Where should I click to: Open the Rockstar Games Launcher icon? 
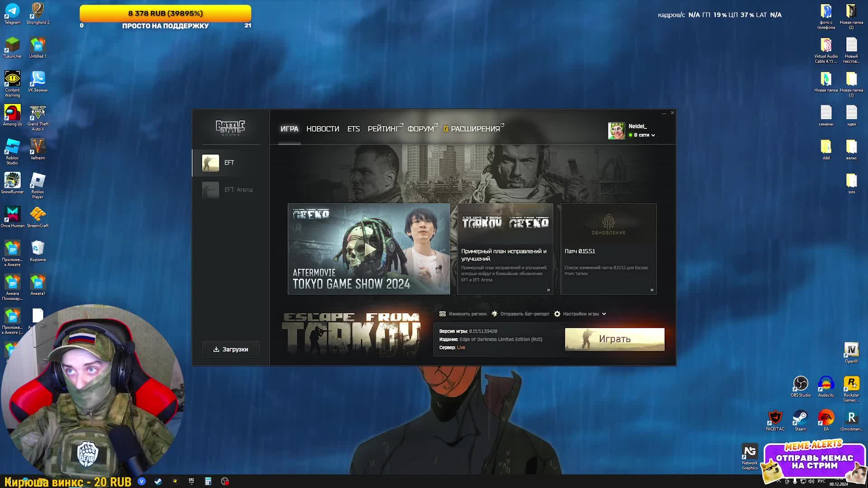851,384
